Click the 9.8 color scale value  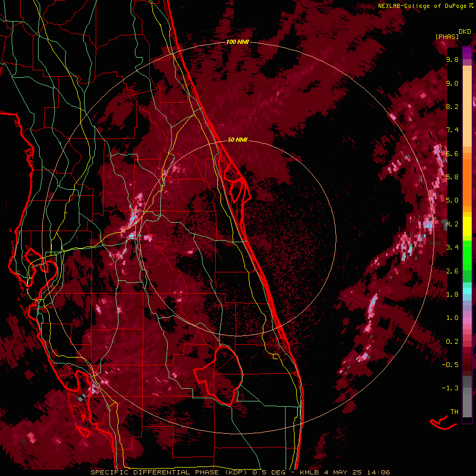pos(452,59)
